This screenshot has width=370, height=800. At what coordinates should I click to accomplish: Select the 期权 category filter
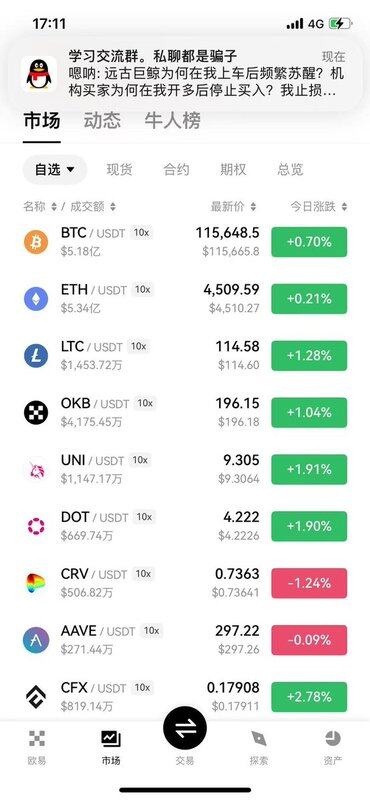233,170
